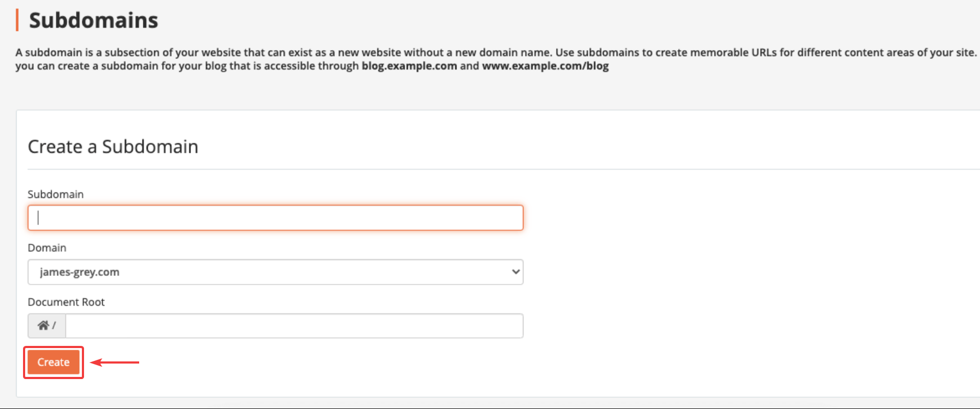Open the Domain dropdown showing james-grey.com
This screenshot has width=980, height=409.
coord(275,272)
